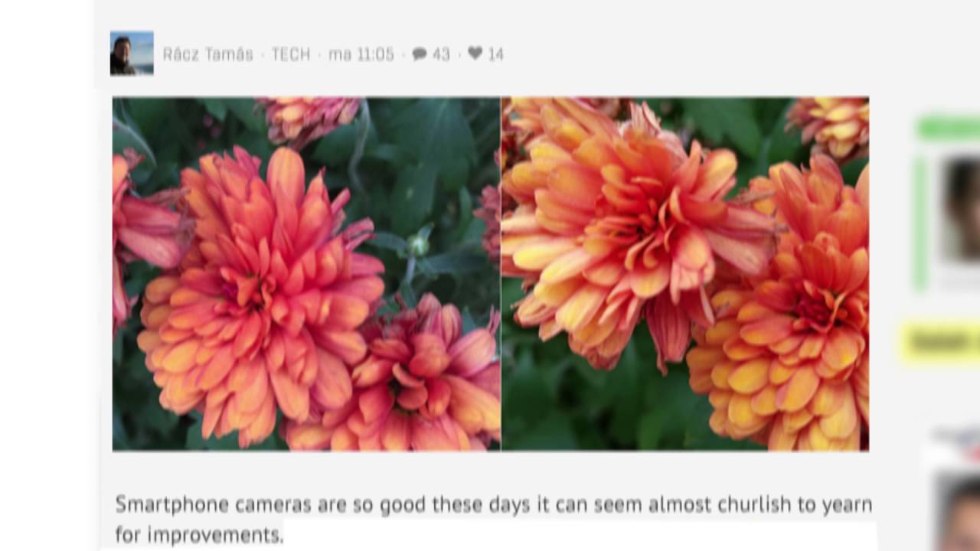Click the ma 11:05 timestamp

point(361,54)
